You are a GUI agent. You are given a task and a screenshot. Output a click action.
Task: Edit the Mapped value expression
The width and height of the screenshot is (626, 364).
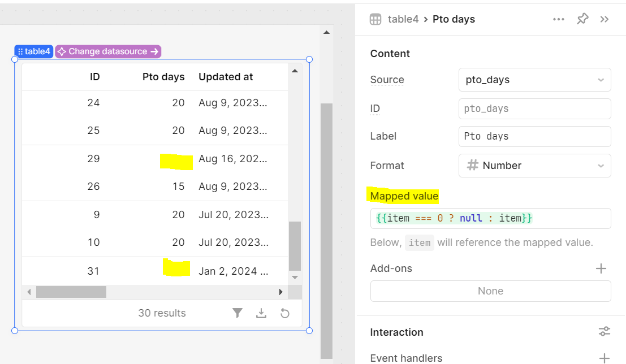tap(490, 218)
